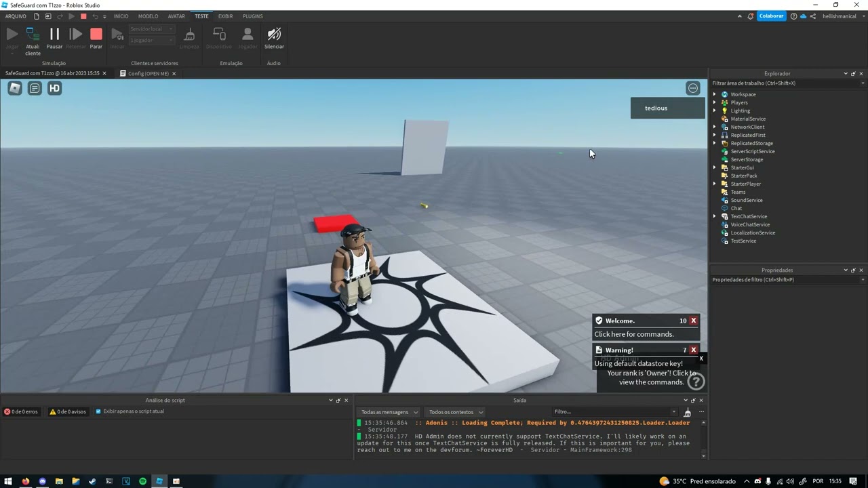The height and width of the screenshot is (488, 868).
Task: Click 'Click here for commands.' notification
Action: coord(634,334)
